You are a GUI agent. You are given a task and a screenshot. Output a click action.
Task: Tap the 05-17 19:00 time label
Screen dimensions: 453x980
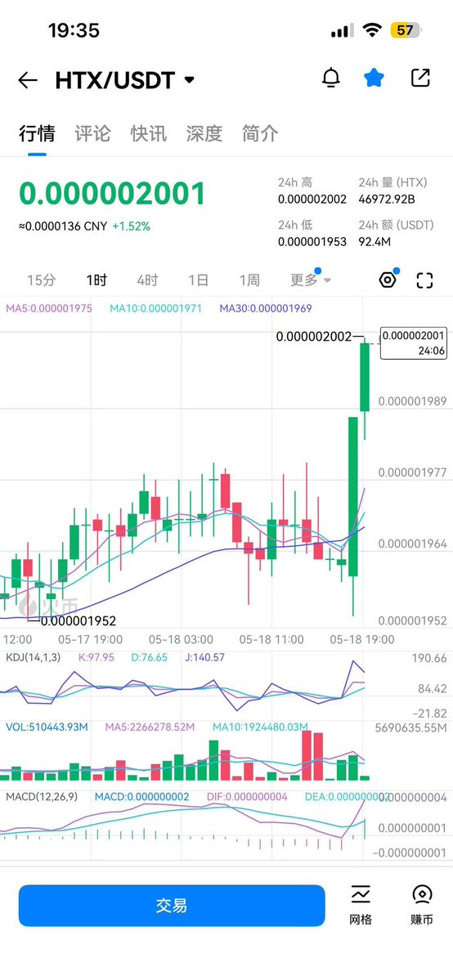(91, 640)
